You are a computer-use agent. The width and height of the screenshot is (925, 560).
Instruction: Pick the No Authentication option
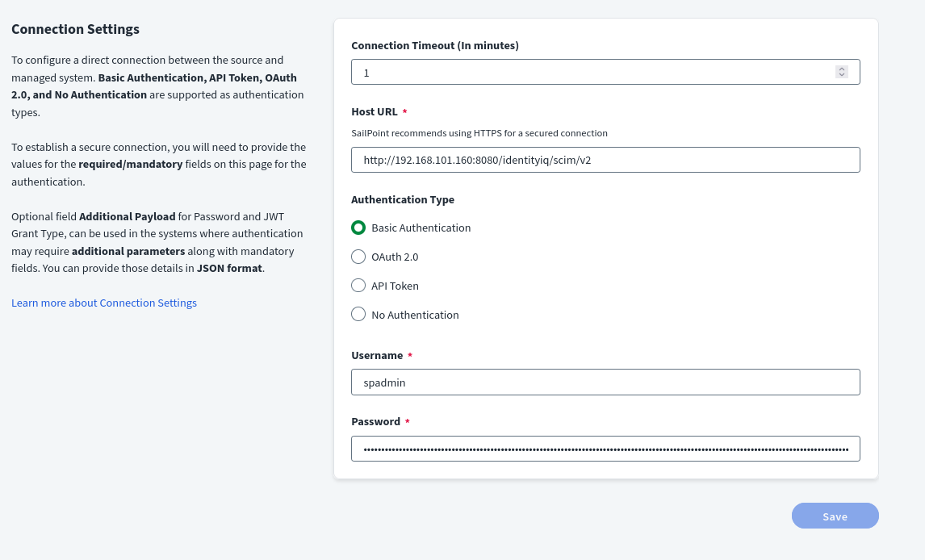358,315
